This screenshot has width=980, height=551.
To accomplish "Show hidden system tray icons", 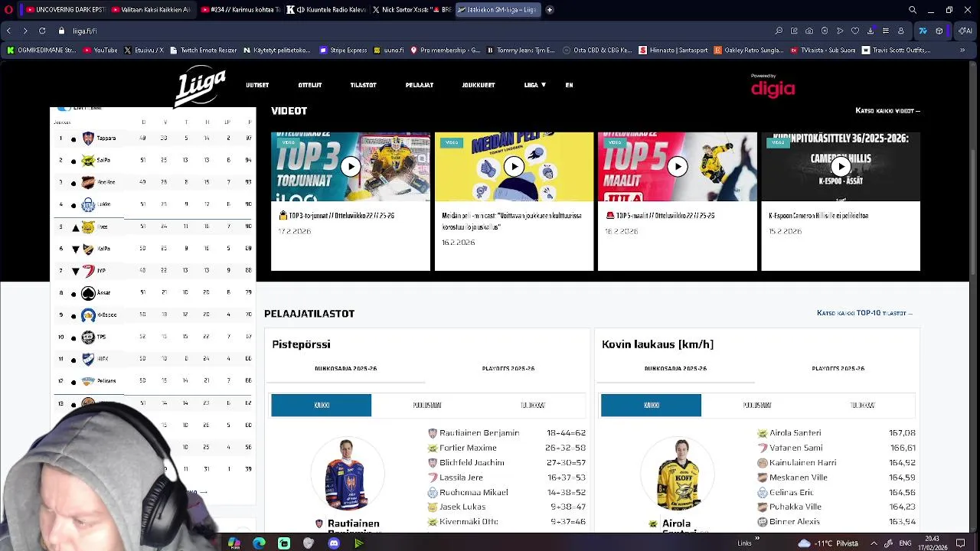I will [874, 543].
